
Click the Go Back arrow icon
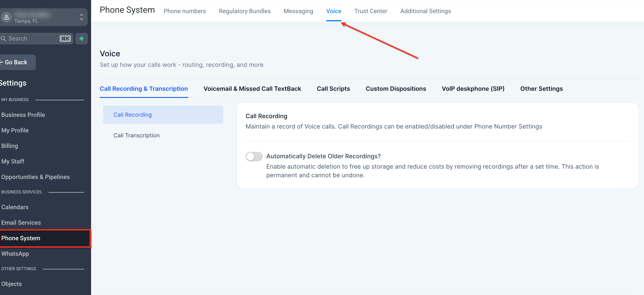(x=1, y=62)
